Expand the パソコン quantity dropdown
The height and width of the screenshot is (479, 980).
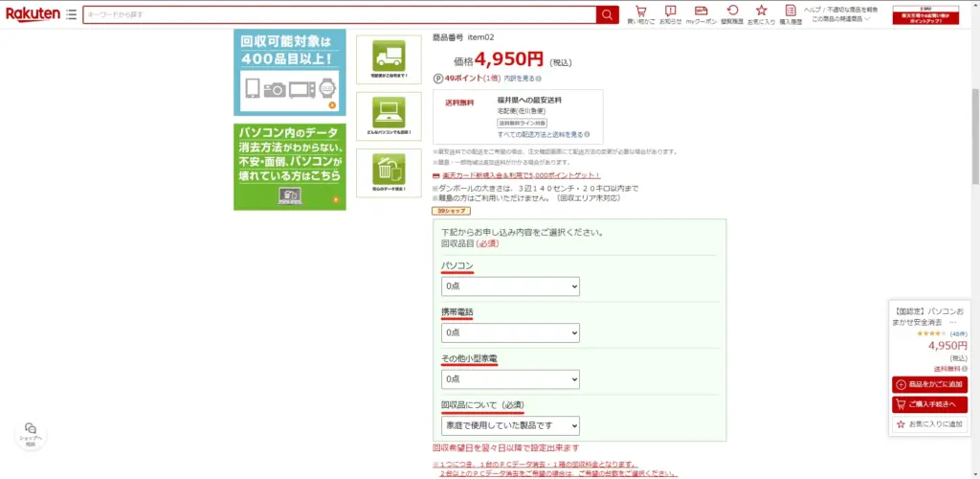510,286
